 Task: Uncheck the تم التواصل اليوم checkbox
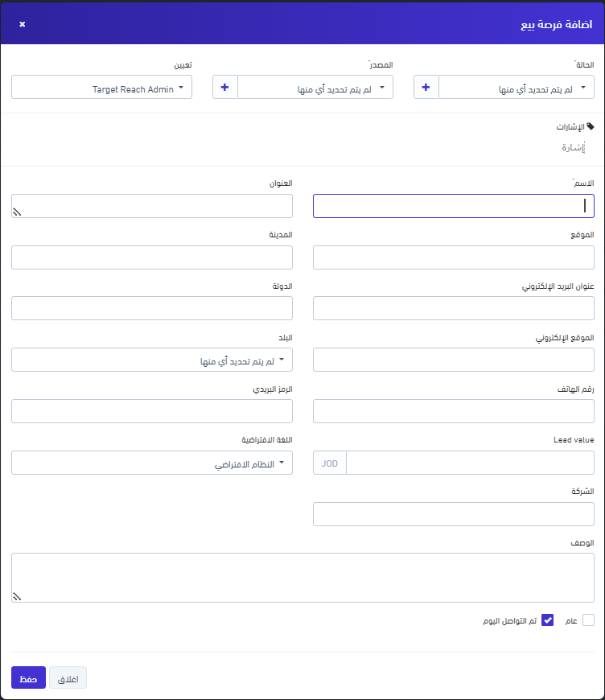(548, 620)
